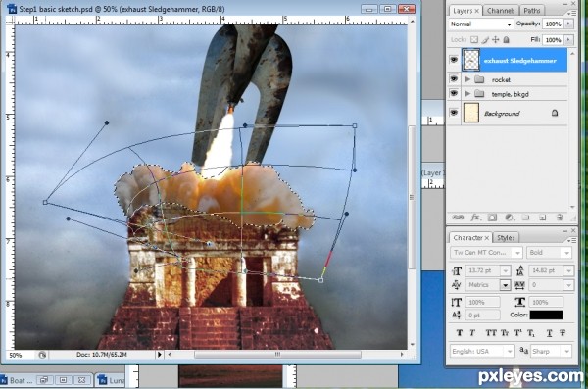Select the exhaust Sledgehammer layer thumbnail
The image size is (588, 389).
point(470,60)
